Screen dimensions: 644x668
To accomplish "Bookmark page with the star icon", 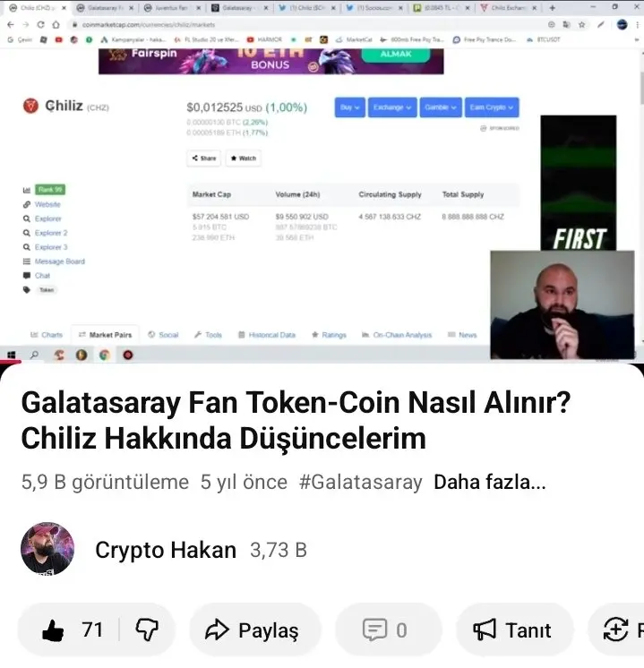I will point(582,25).
